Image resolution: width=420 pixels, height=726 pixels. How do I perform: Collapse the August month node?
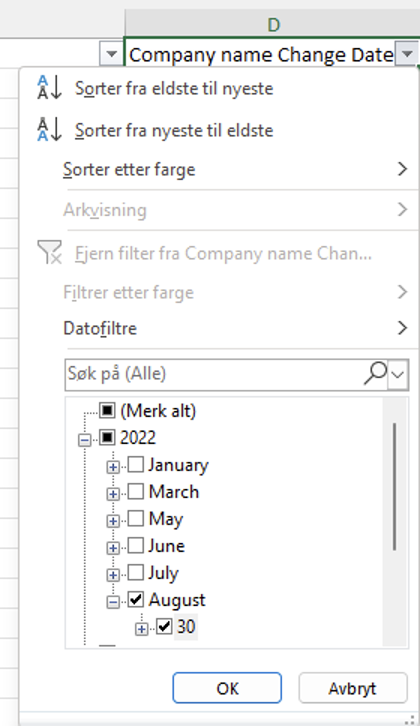(113, 602)
